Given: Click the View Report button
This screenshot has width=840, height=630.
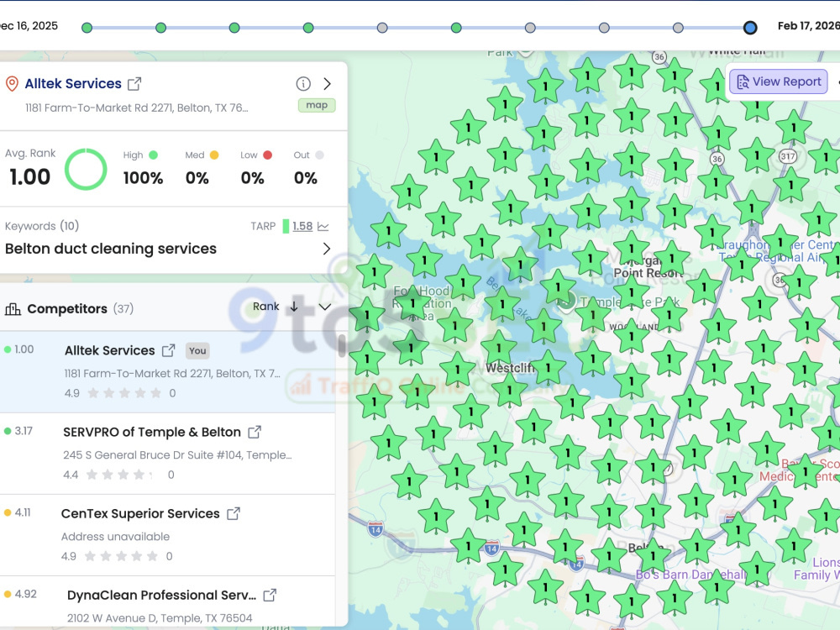Looking at the screenshot, I should [x=779, y=82].
